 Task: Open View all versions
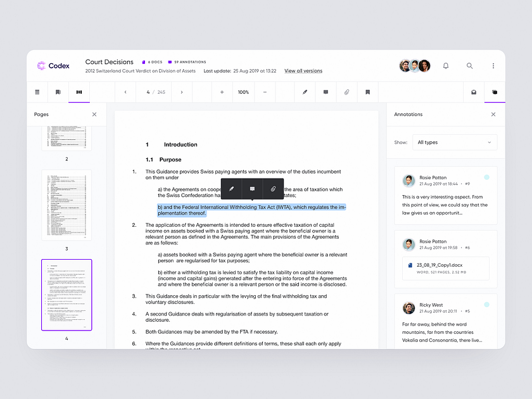tap(303, 71)
